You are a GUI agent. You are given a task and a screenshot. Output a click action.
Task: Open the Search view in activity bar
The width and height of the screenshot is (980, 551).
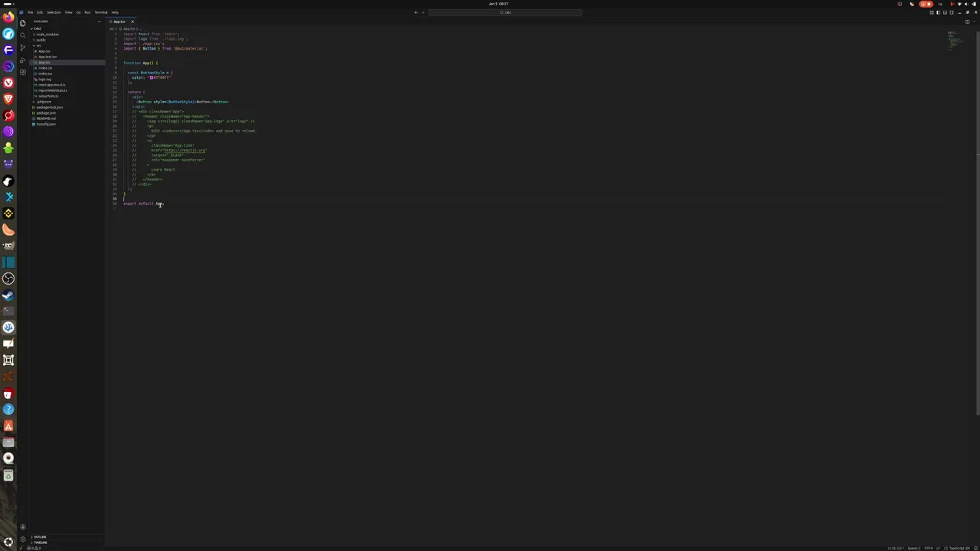[23, 35]
